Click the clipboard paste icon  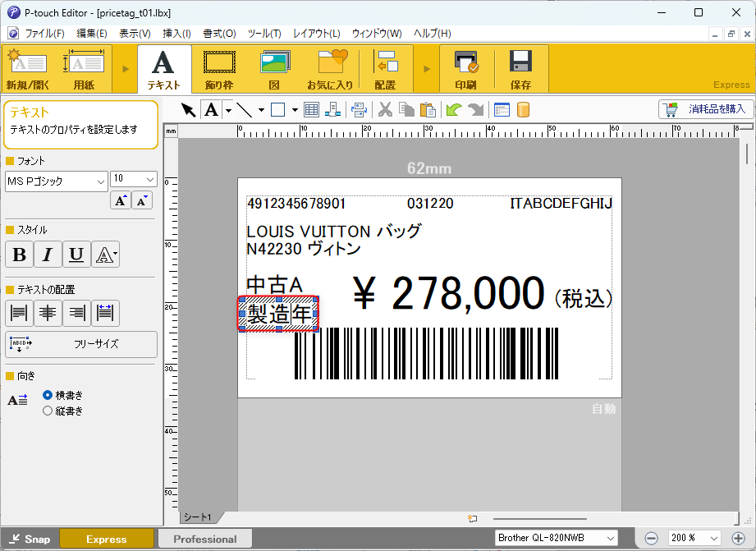click(428, 110)
